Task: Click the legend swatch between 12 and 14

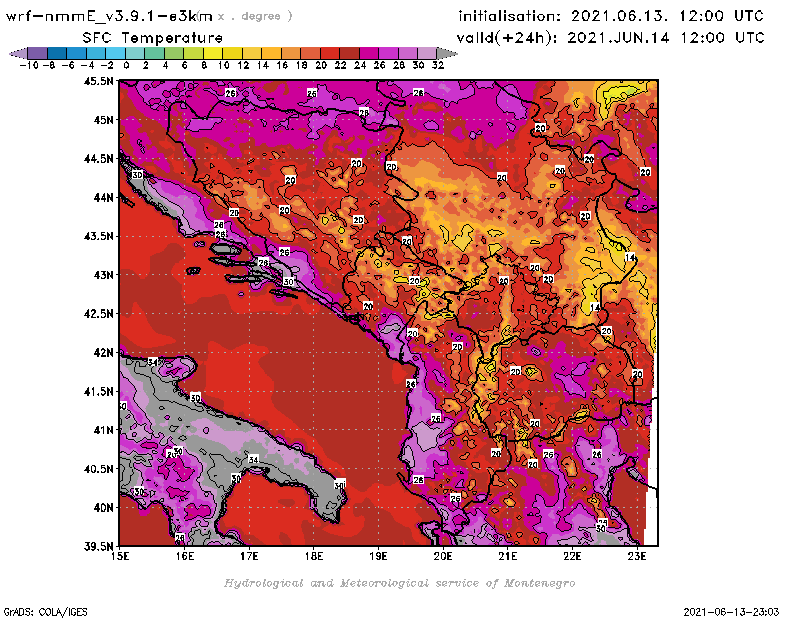Action: pos(252,53)
